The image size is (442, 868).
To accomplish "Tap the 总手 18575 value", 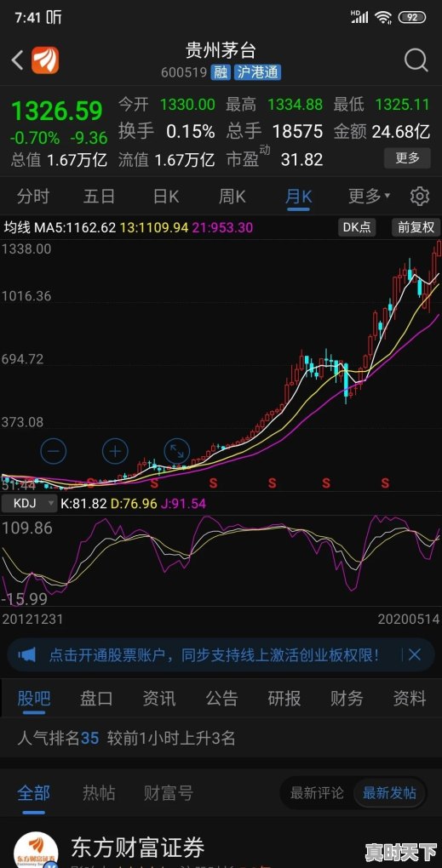I will click(x=297, y=131).
